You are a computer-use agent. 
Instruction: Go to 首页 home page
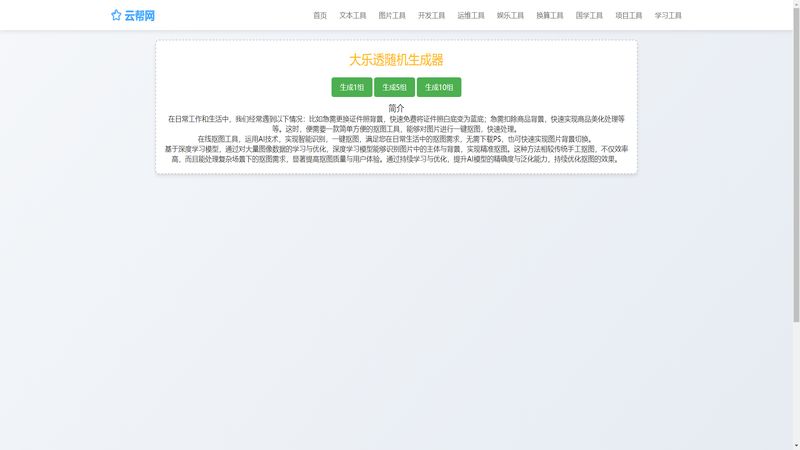pyautogui.click(x=320, y=16)
